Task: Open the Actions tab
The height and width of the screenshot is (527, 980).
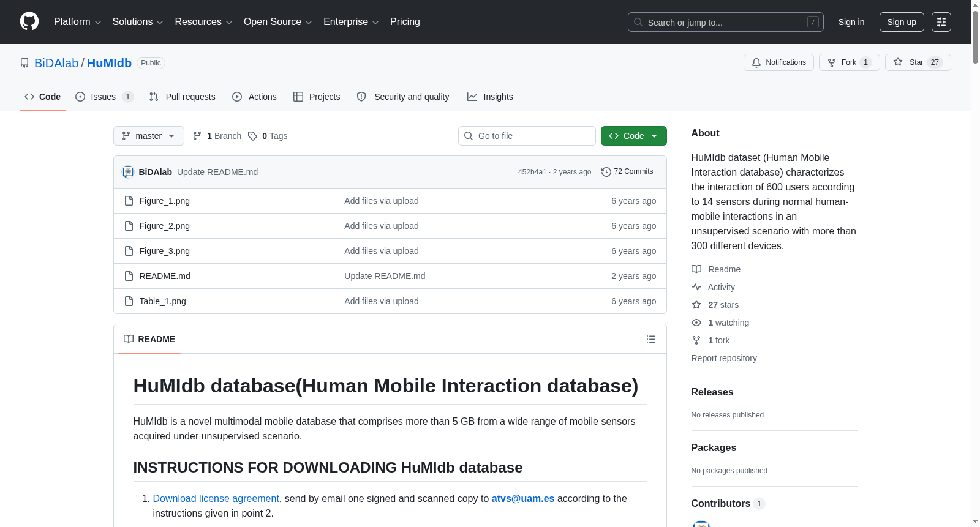Action: coord(255,97)
